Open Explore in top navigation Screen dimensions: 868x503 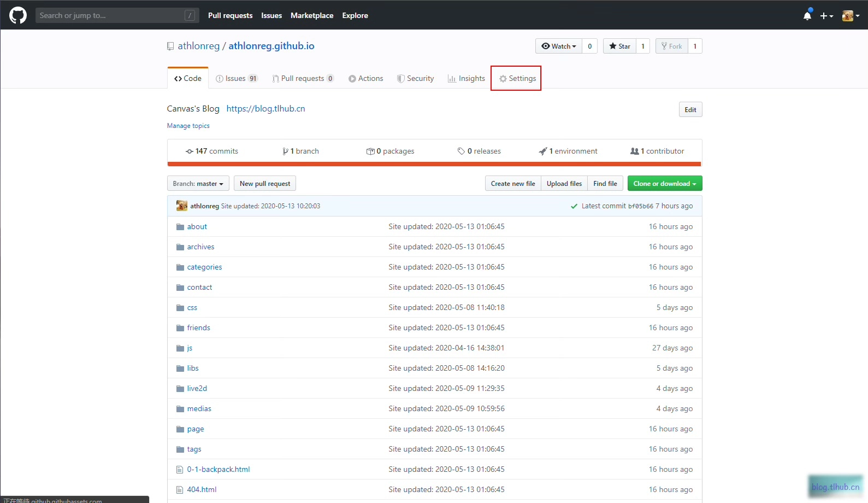pyautogui.click(x=355, y=15)
